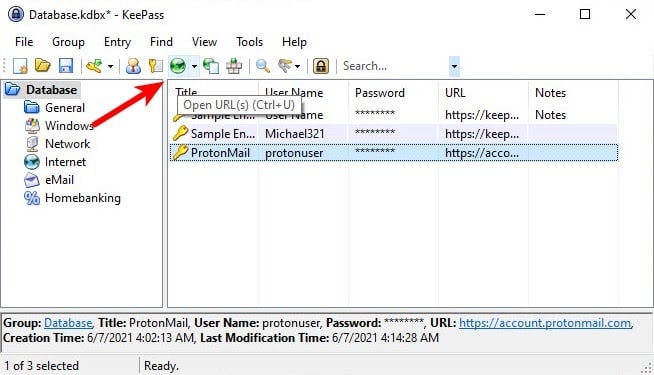Click the ProtonMail row https://acco... URL
This screenshot has height=375, width=654.
(x=482, y=153)
